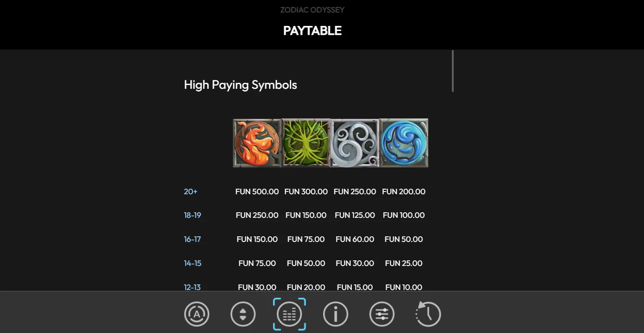Click the FUN 20.00 payout value

pos(306,287)
